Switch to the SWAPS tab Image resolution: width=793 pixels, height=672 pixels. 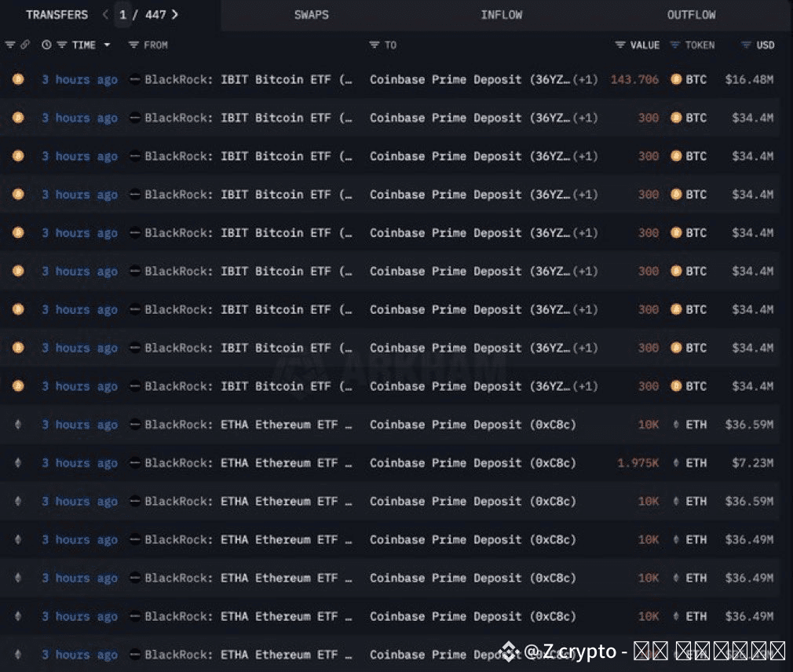(x=312, y=15)
